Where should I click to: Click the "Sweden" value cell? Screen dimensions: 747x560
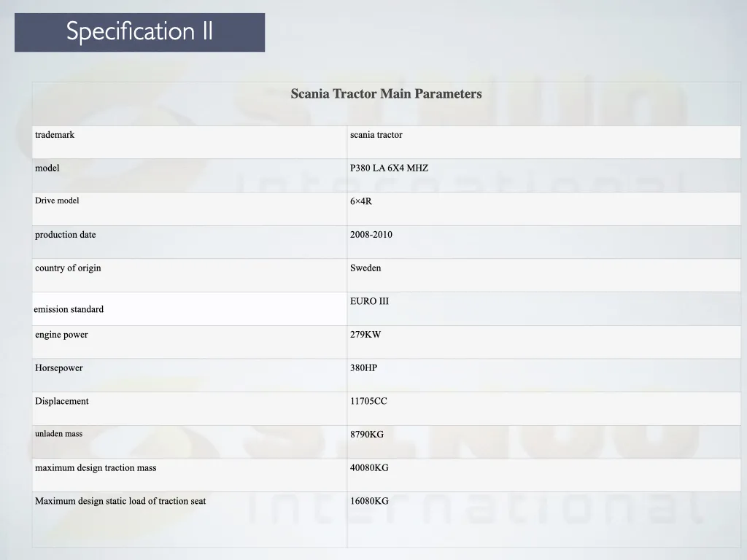coord(365,268)
